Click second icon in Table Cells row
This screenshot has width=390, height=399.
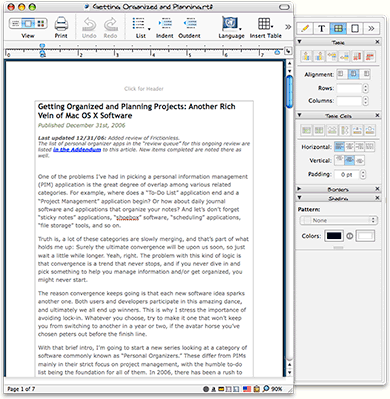pyautogui.click(x=319, y=130)
